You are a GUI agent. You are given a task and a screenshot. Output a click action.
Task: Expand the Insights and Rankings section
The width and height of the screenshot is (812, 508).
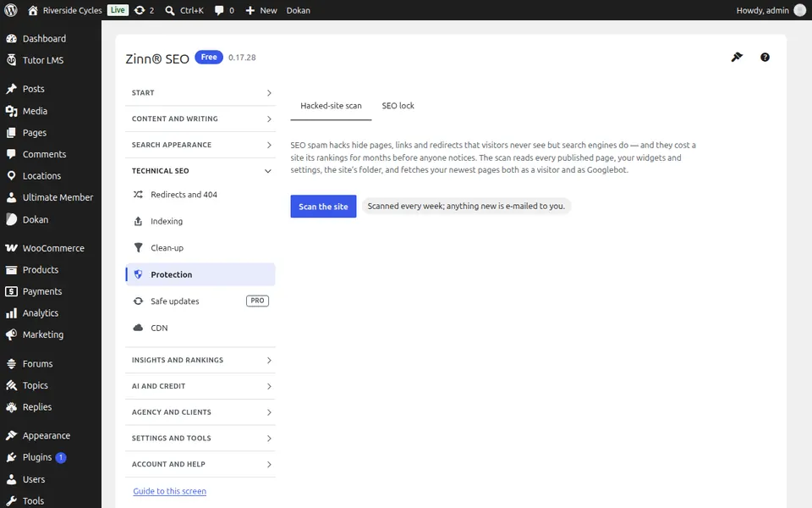[x=200, y=360]
